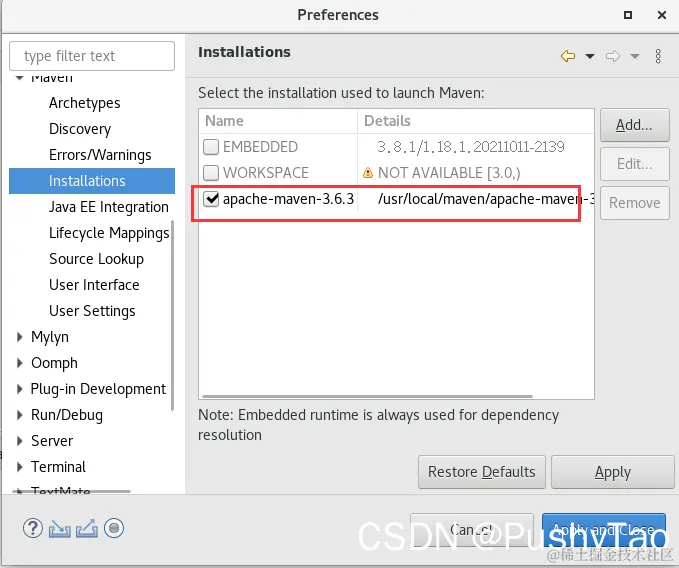The width and height of the screenshot is (679, 568).
Task: Click the Help question mark icon
Action: tap(33, 528)
